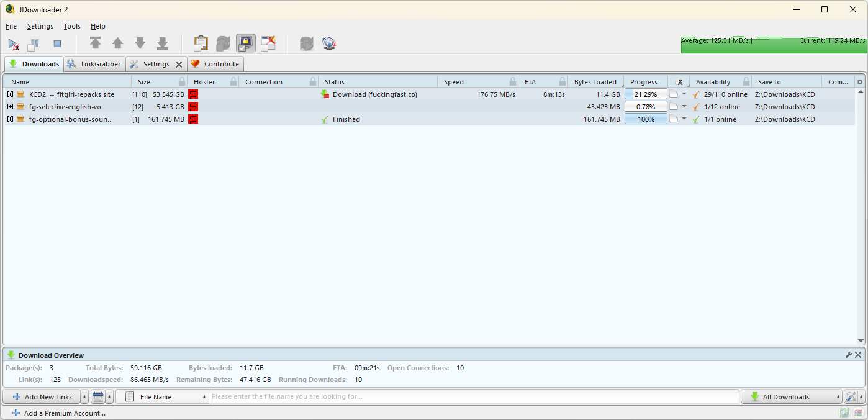This screenshot has height=420, width=868.
Task: Toggle premium usage lock icon
Action: (245, 43)
